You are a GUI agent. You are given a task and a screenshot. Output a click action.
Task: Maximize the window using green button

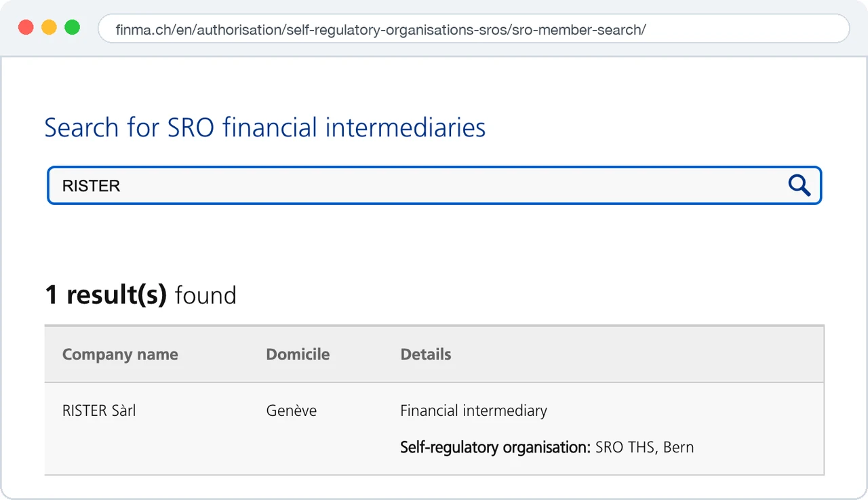coord(72,28)
